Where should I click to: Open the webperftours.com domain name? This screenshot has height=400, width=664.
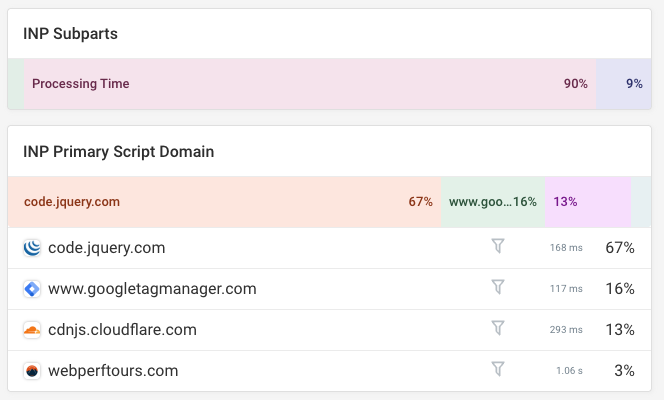pyautogui.click(x=113, y=371)
